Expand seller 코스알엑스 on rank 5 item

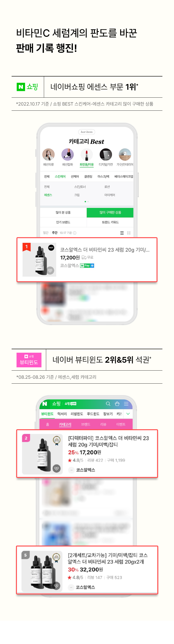point(71,587)
